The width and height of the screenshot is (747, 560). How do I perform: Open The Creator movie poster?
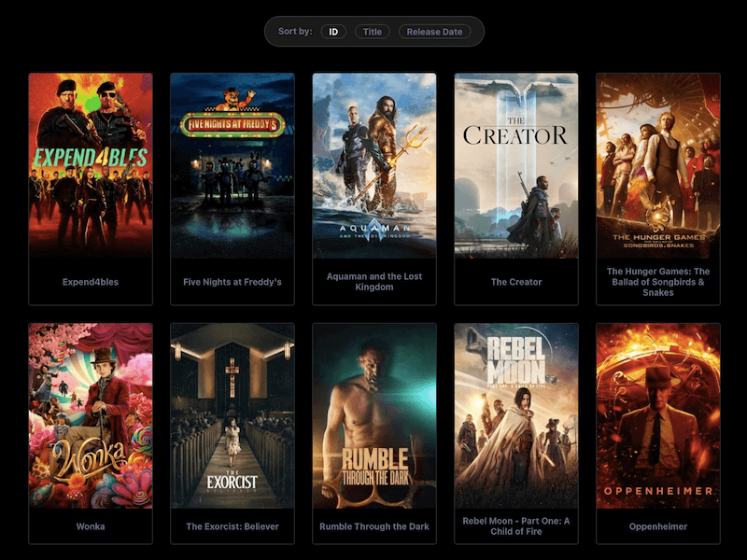516,166
